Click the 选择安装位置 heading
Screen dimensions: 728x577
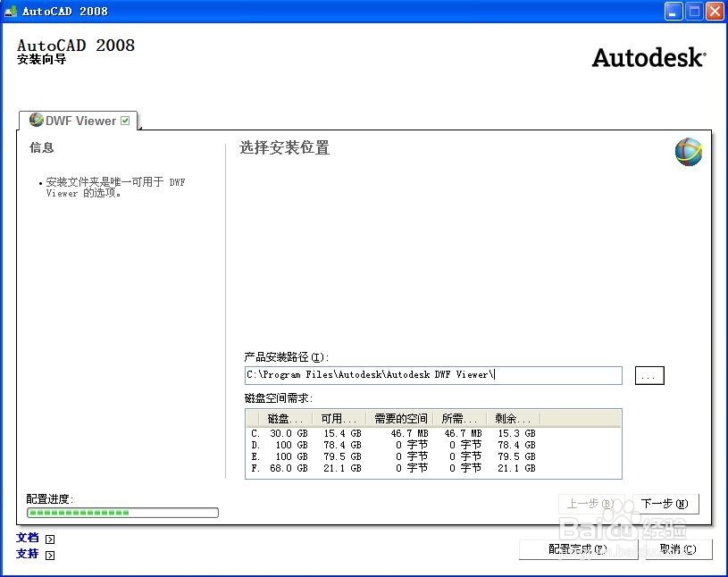(285, 148)
